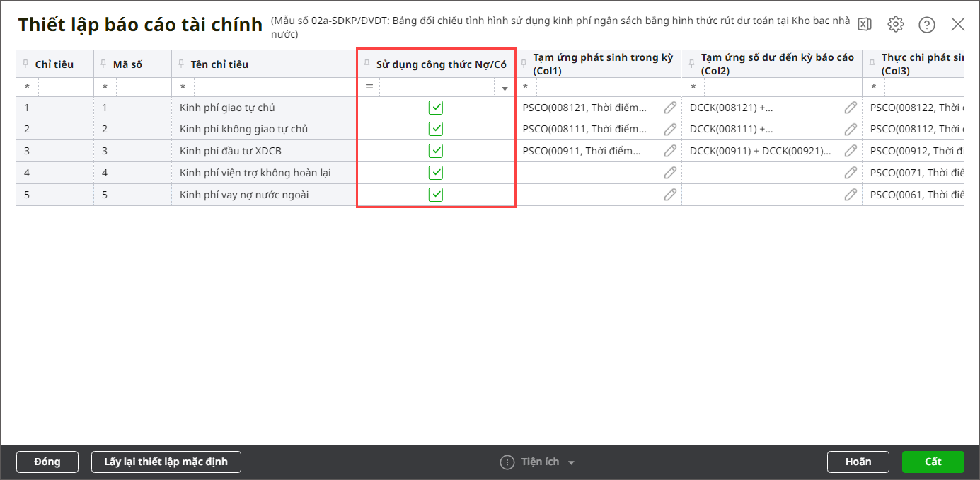Focus the Mã số filter field
Image resolution: width=980 pixels, height=480 pixels.
pos(143,87)
